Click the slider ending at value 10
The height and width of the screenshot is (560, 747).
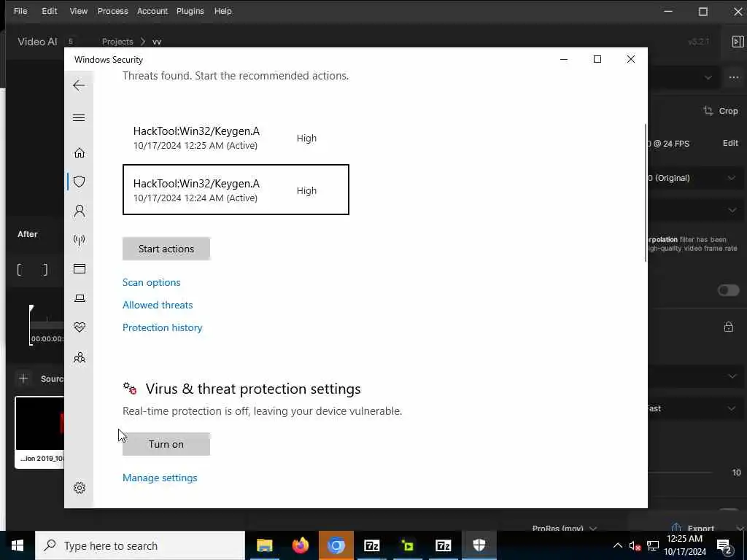(681, 472)
